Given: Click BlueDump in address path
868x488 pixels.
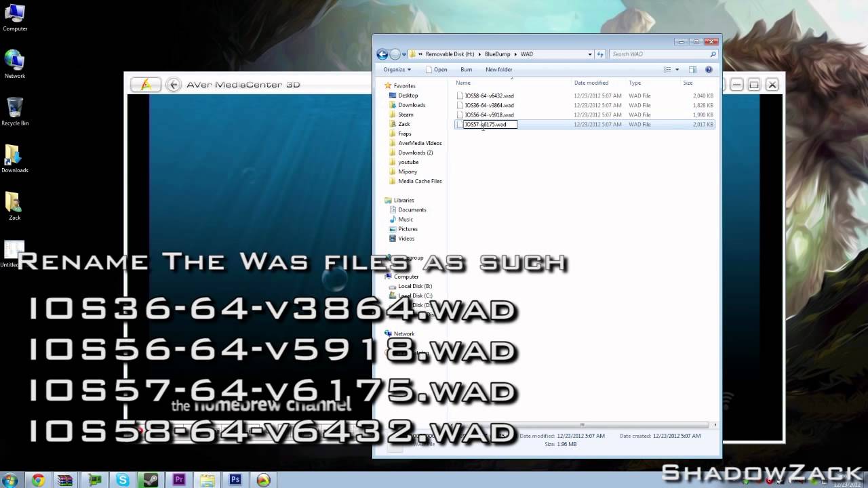Looking at the screenshot, I should [x=497, y=54].
